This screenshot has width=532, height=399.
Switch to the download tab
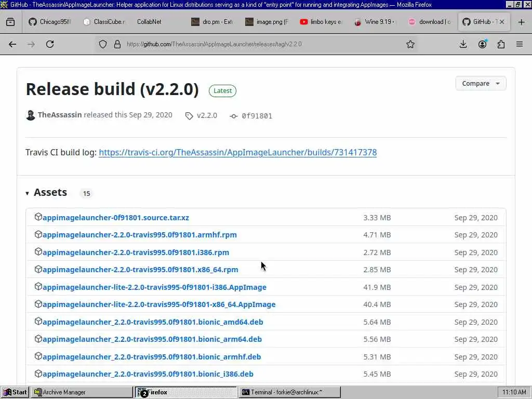429,22
